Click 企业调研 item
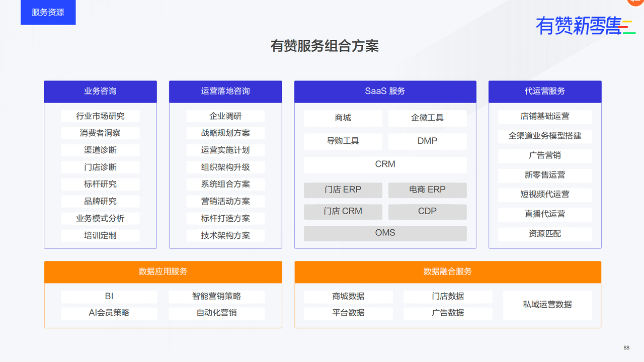The image size is (644, 362). pyautogui.click(x=225, y=116)
